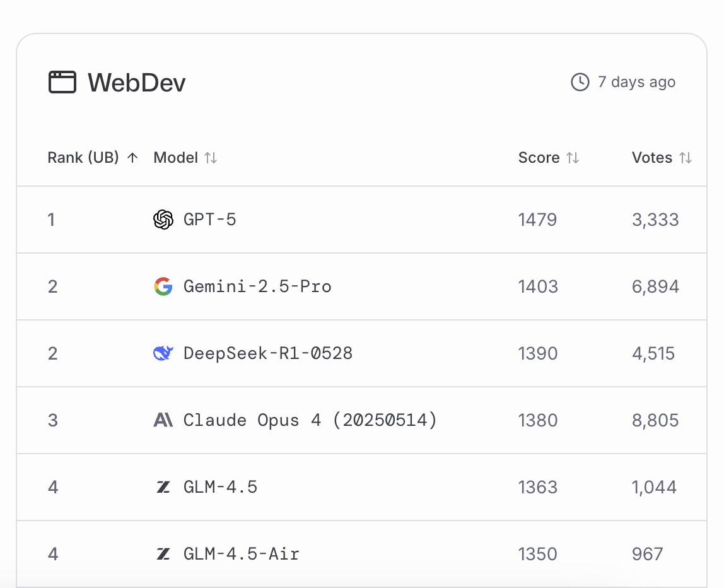Click the Score column header label
The width and height of the screenshot is (724, 588).
point(539,158)
